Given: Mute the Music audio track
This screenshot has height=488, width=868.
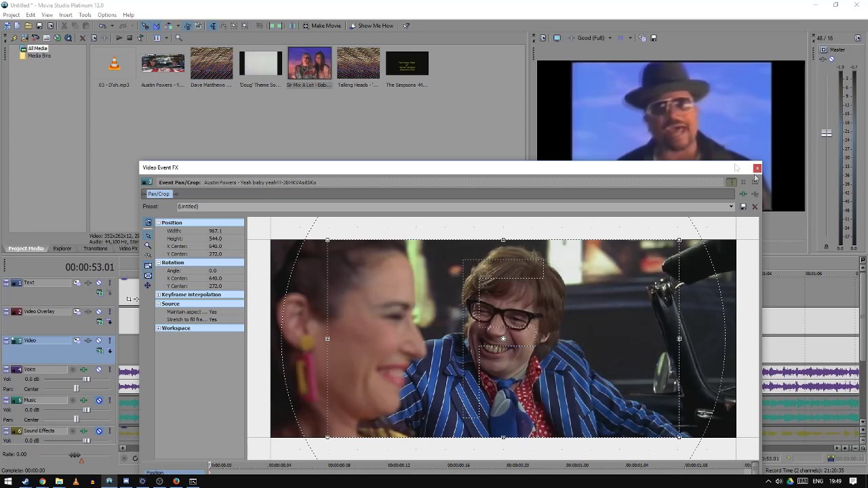Looking at the screenshot, I should (x=99, y=401).
